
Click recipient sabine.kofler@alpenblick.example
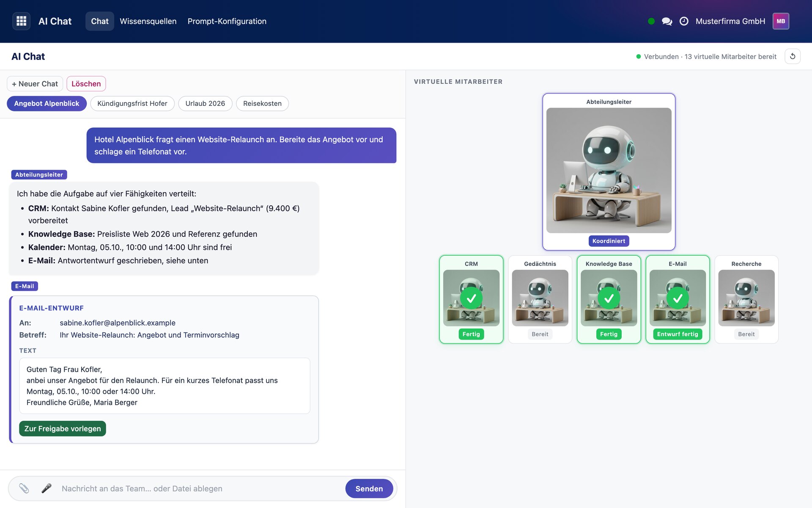[118, 323]
